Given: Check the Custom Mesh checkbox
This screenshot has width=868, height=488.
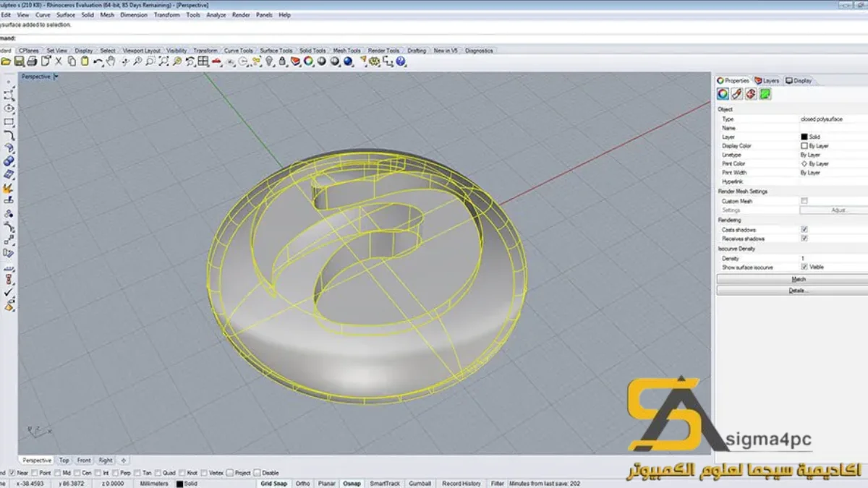Looking at the screenshot, I should coord(804,201).
